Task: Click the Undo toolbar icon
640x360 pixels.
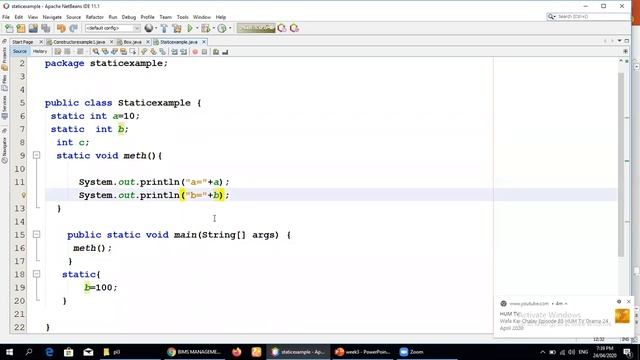Action: [x=61, y=28]
